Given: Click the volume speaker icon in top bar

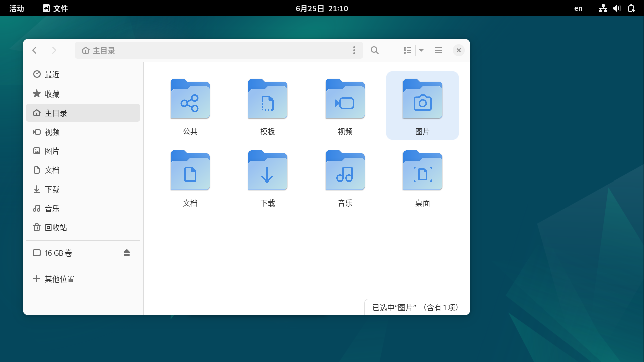Looking at the screenshot, I should point(617,8).
